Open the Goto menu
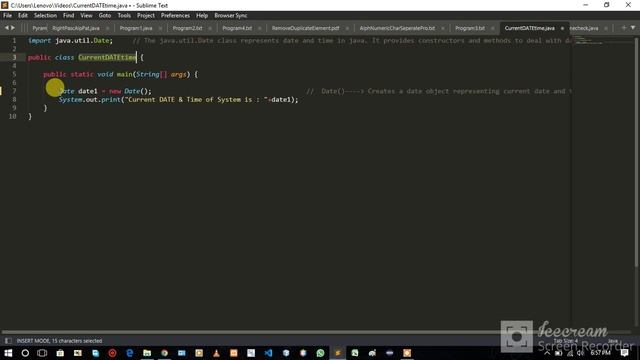The width and height of the screenshot is (640, 360). pyautogui.click(x=105, y=16)
